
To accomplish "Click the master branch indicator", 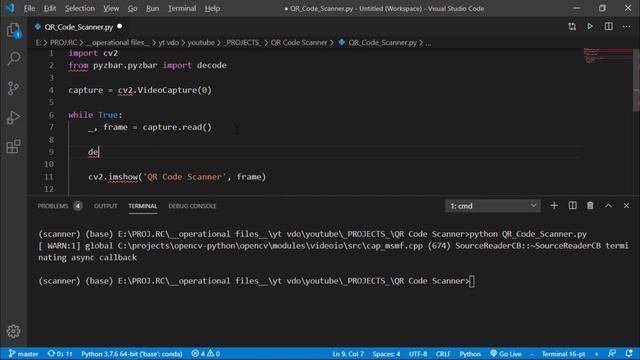I will coord(23,354).
